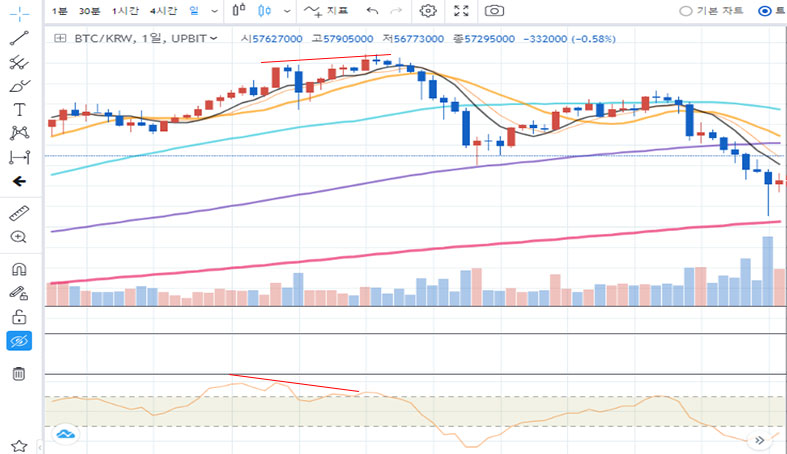Image resolution: width=787 pixels, height=454 pixels.
Task: Click the 56773000 low price value
Action: [x=419, y=39]
